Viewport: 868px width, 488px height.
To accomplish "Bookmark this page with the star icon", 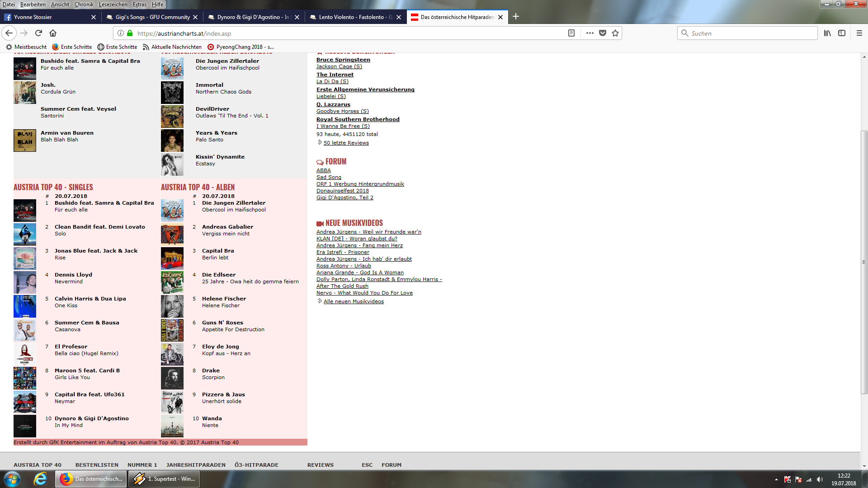I will pos(615,33).
